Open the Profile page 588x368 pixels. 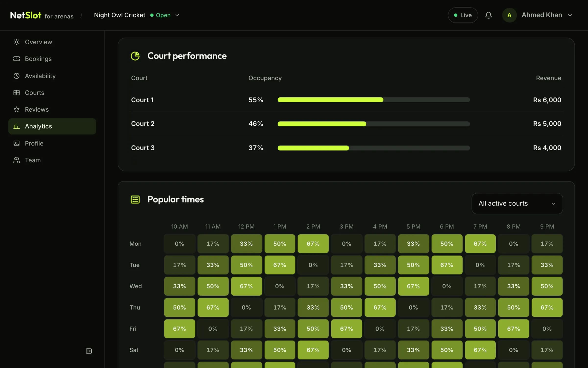coord(52,143)
